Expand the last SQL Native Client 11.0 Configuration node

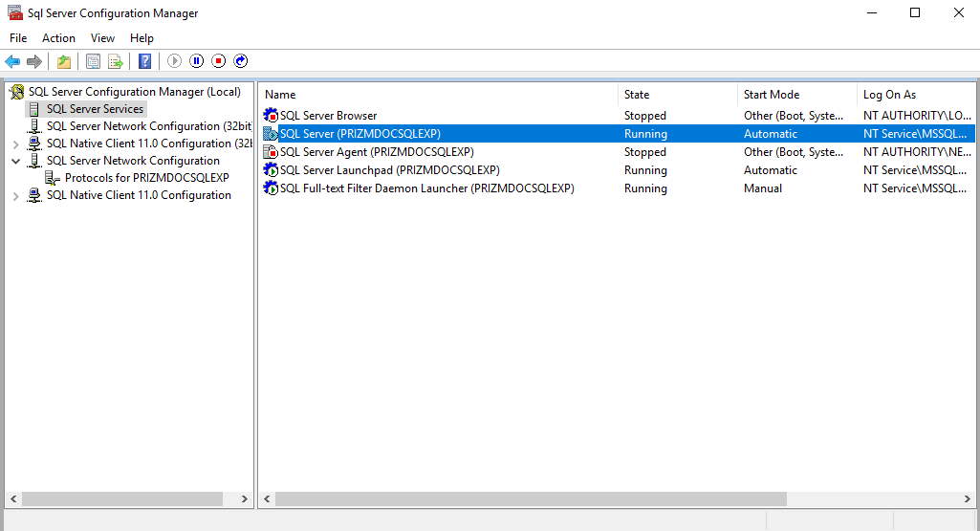[x=15, y=196]
